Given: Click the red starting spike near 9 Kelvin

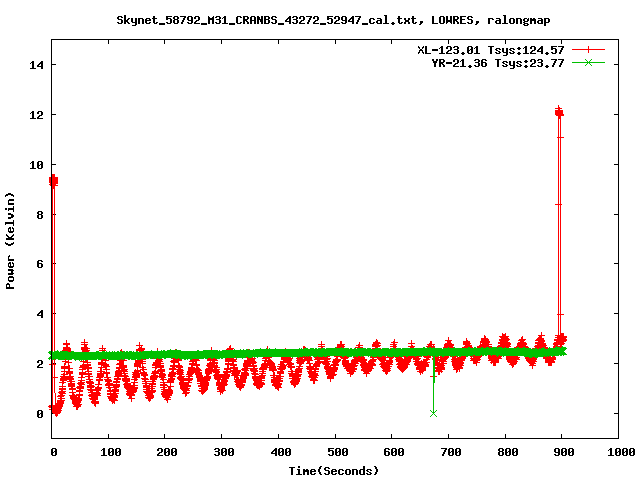Looking at the screenshot, I should click(53, 181).
